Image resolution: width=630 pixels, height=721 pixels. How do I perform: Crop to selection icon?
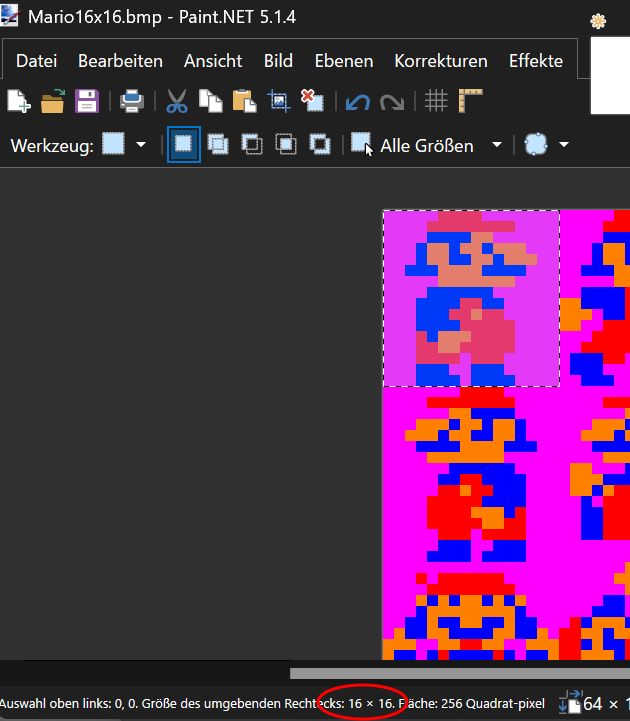coord(278,101)
